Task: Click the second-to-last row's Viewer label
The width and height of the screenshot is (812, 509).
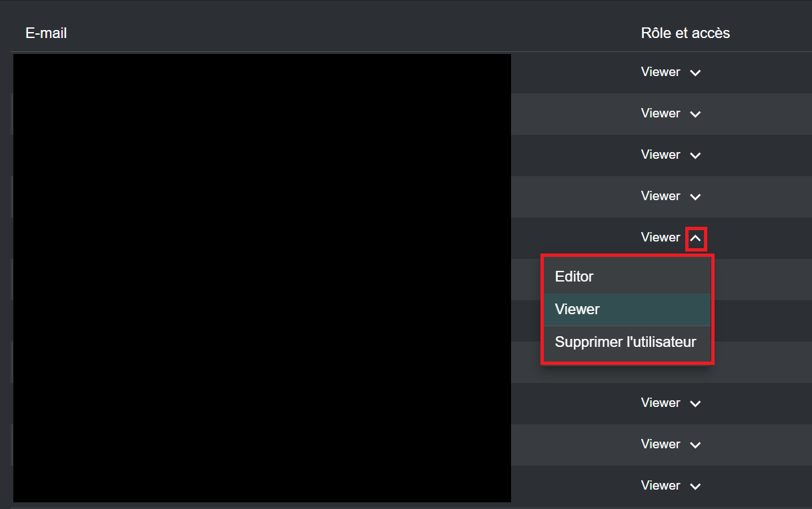Action: tap(661, 444)
